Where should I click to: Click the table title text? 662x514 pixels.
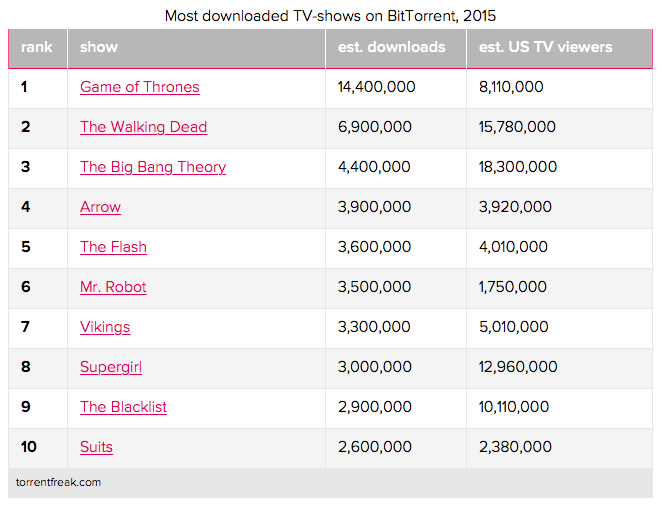[330, 16]
